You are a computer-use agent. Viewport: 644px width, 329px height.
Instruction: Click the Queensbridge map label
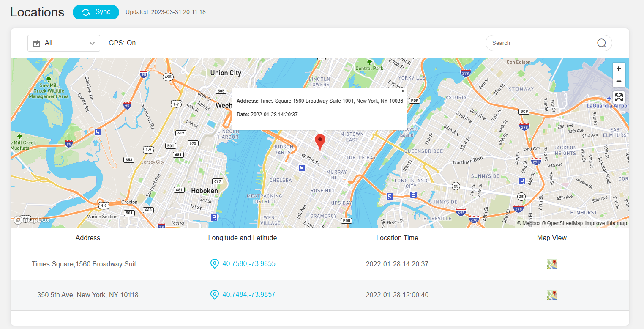[423, 151]
